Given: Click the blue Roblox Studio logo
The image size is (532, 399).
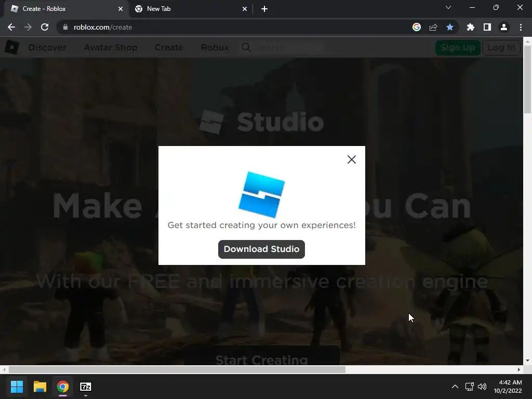Looking at the screenshot, I should pos(262,194).
